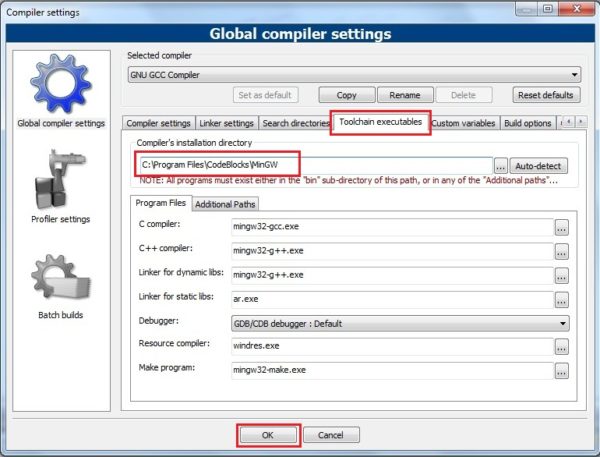
Task: Click the Profiler settings label
Action: (60, 219)
